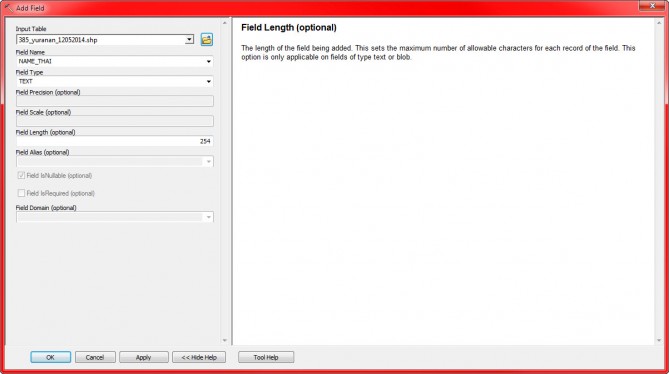Click the parameter panel scroll up arrow

tap(225, 23)
